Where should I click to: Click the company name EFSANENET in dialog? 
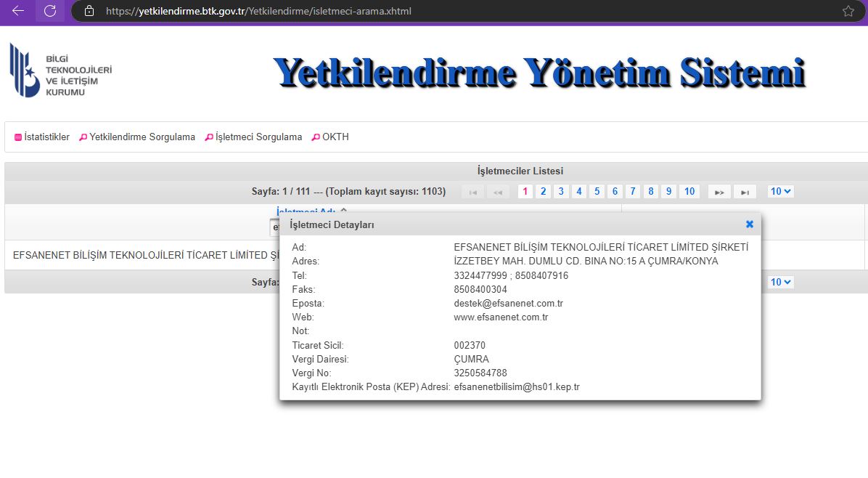click(601, 248)
